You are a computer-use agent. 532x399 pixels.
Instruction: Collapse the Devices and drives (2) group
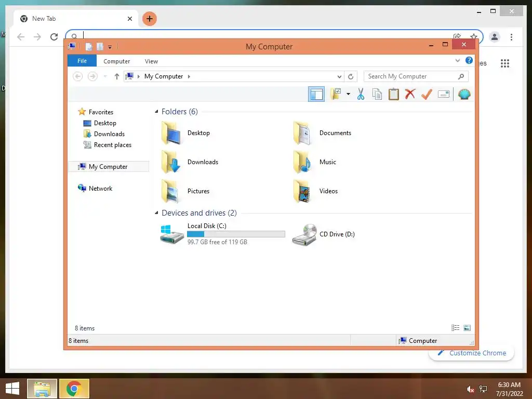[x=156, y=212]
